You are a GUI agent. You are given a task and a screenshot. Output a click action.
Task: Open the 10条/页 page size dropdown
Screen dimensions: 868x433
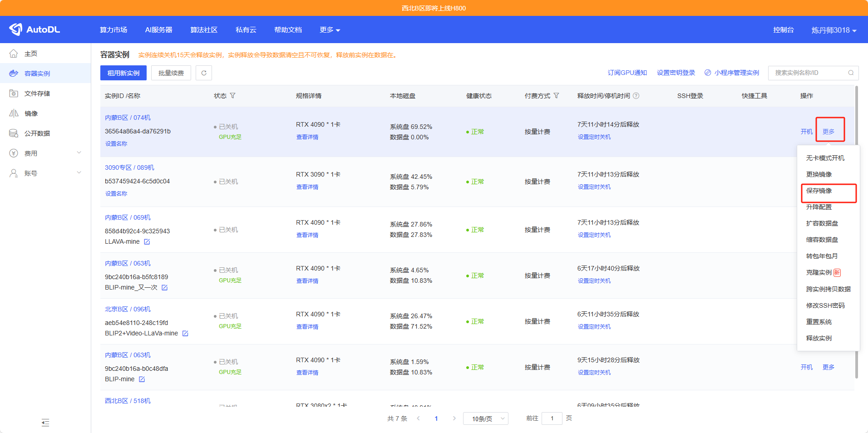click(486, 418)
